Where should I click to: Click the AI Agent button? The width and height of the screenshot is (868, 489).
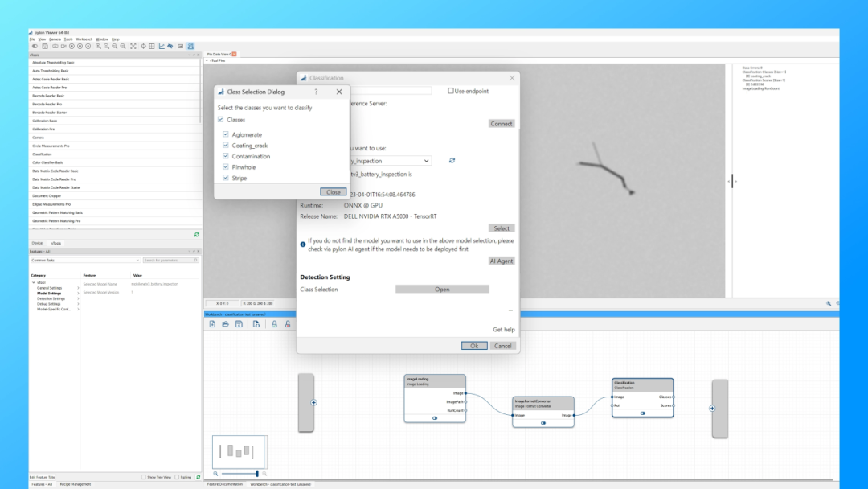tap(501, 261)
